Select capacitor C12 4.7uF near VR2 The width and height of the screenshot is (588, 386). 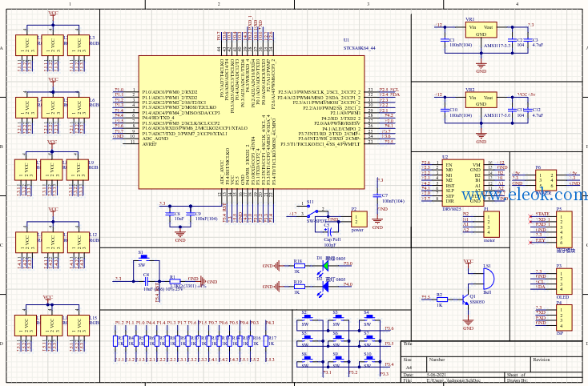coord(528,110)
